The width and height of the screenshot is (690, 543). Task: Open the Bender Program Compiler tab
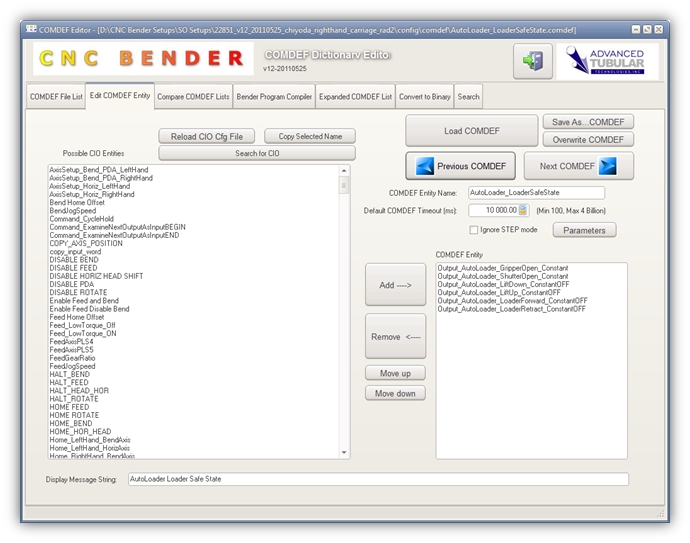click(274, 97)
